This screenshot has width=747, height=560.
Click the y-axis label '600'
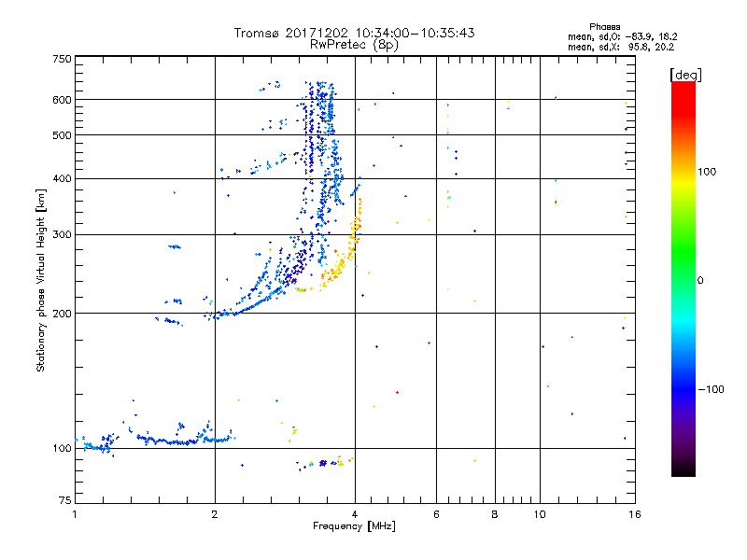(x=62, y=100)
